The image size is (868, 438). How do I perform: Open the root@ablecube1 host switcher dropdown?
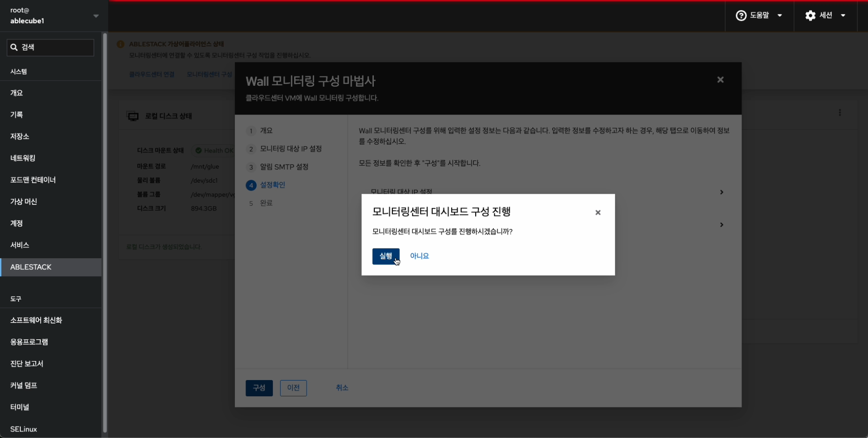(96, 16)
